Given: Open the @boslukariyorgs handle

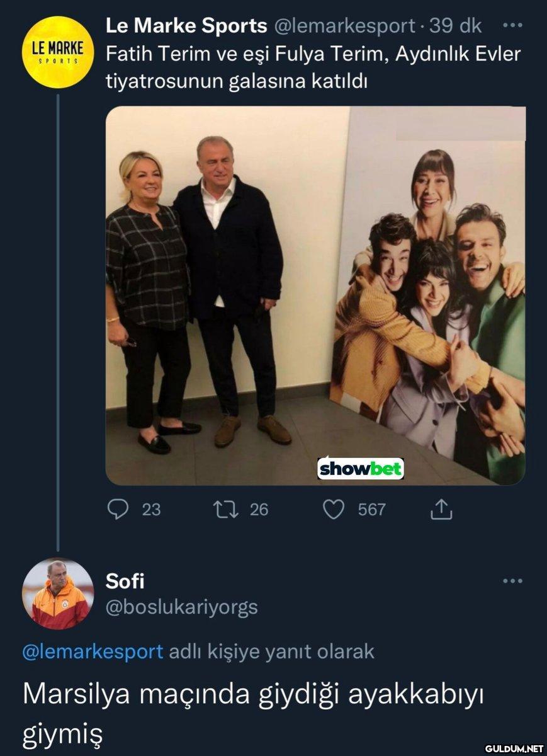Looking at the screenshot, I should 181,607.
